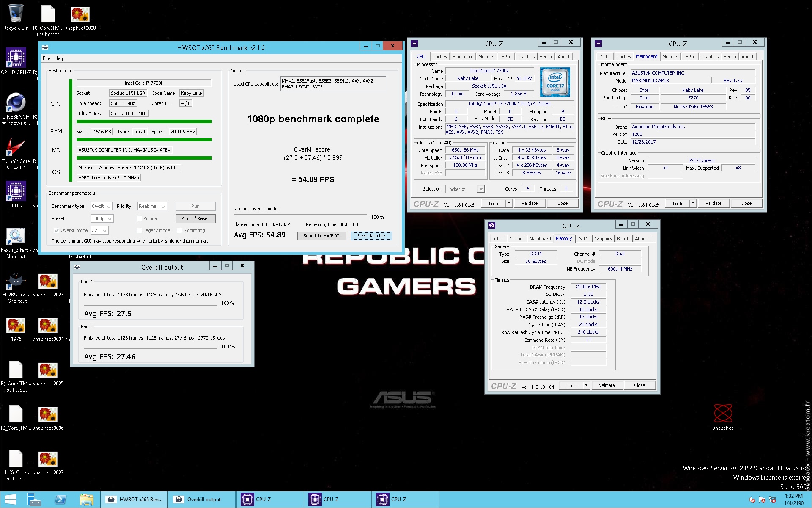This screenshot has height=508, width=812.
Task: Click the Overkill output title bar icon
Action: point(77,267)
